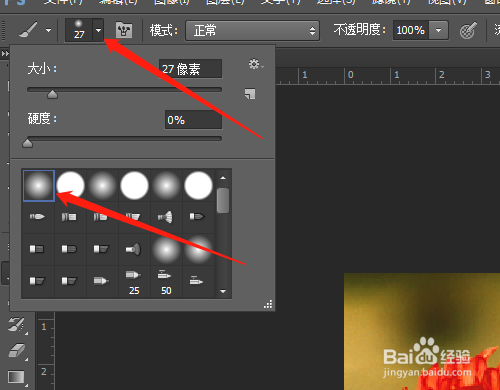This screenshot has height=390, width=500.
Task: Select the flat point bristle brush ending second row
Action: (x=197, y=217)
